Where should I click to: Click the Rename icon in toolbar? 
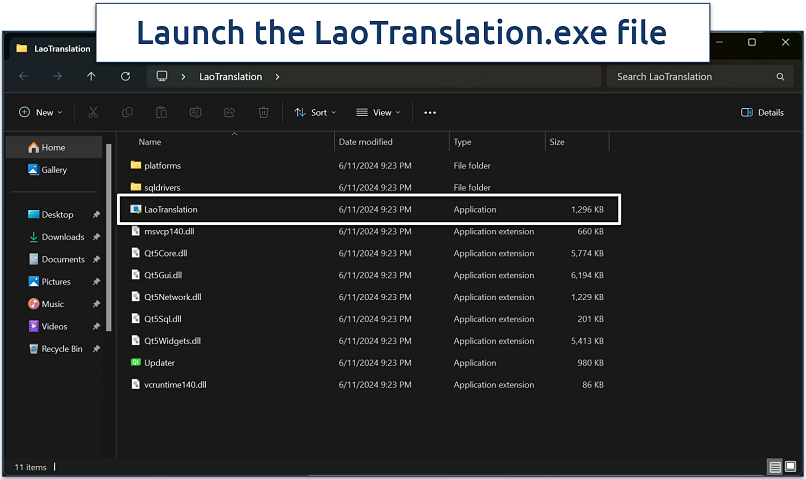click(x=195, y=113)
